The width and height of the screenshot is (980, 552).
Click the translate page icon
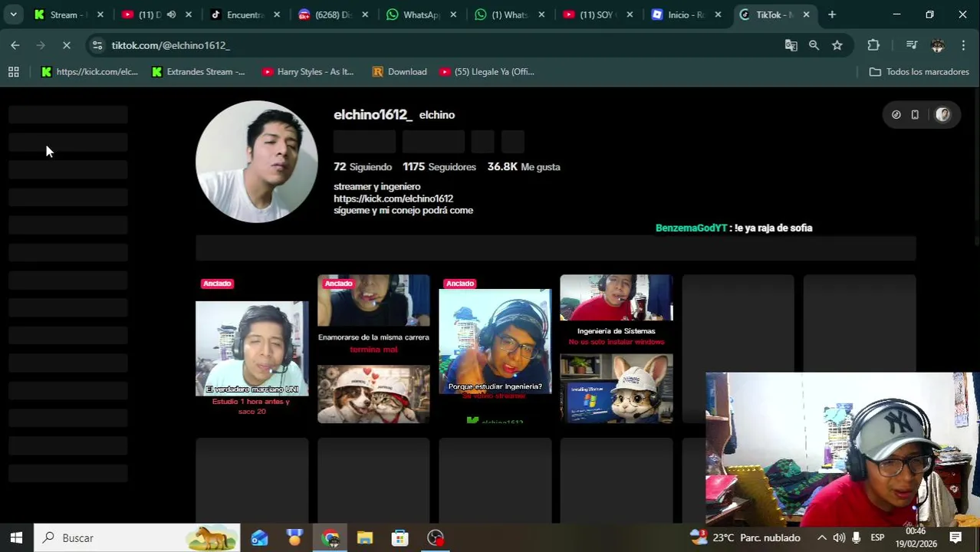tap(791, 45)
